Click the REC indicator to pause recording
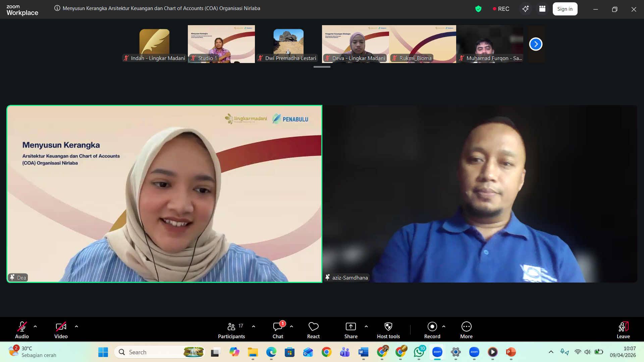This screenshot has height=362, width=644. tap(501, 9)
